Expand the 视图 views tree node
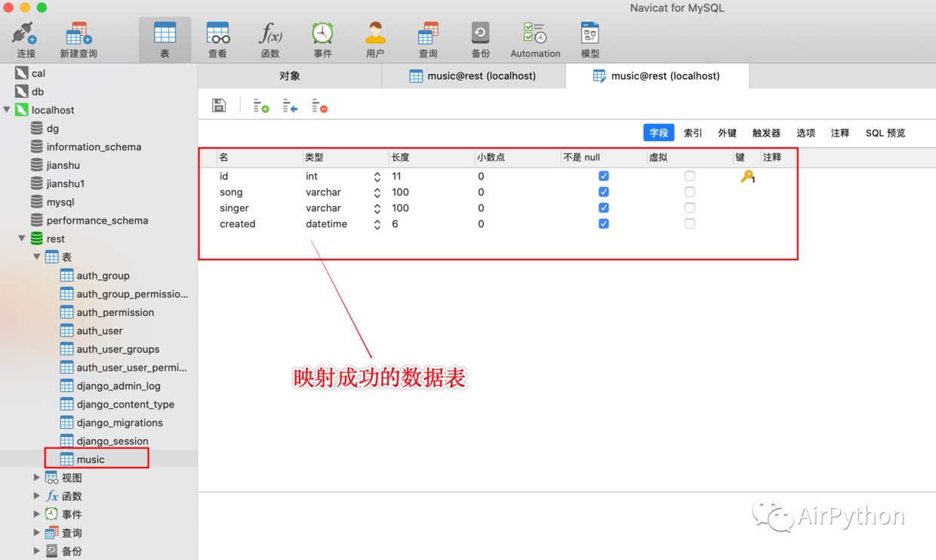This screenshot has width=936, height=560. coord(36,478)
